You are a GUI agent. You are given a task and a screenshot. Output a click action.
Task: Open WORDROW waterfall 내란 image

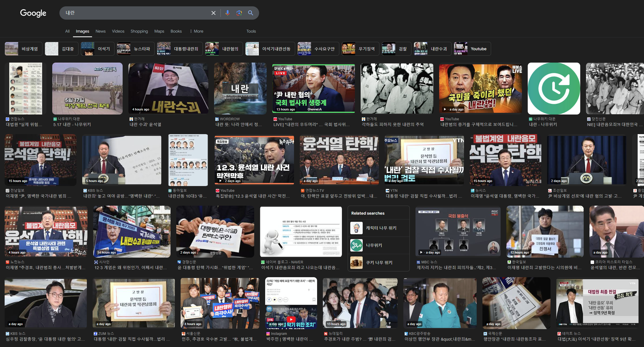pos(240,89)
